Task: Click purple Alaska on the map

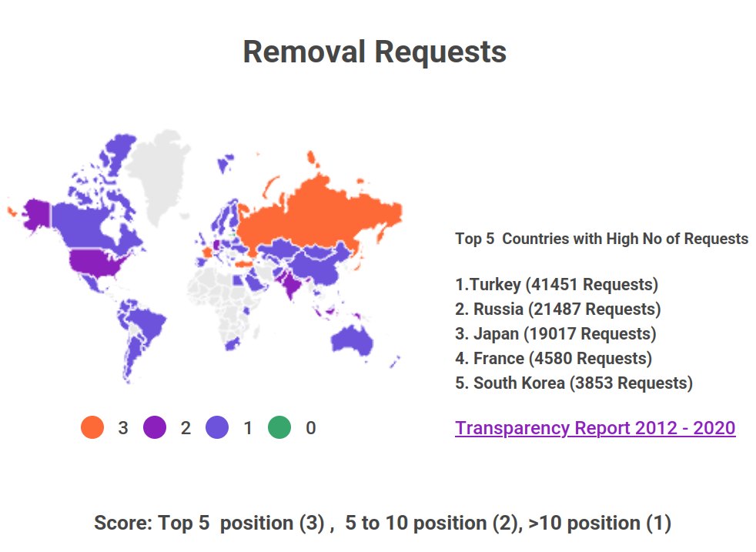Action: 35,212
